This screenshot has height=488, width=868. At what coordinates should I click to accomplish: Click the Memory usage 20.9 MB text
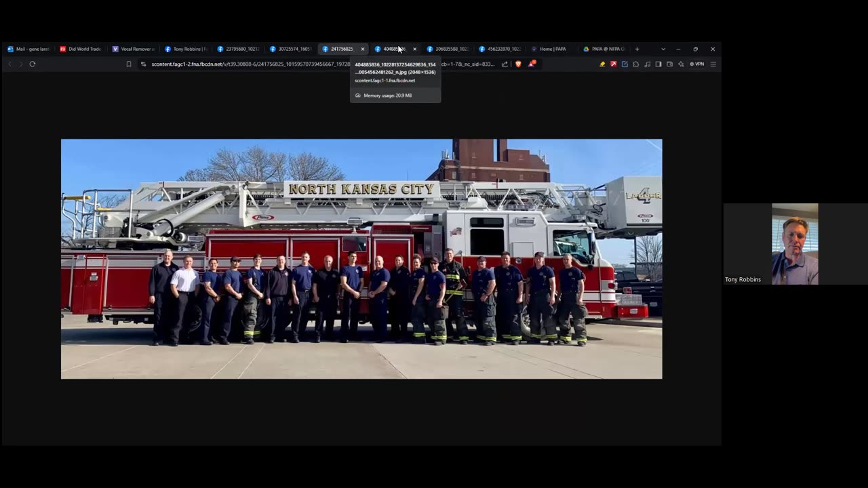(x=387, y=96)
